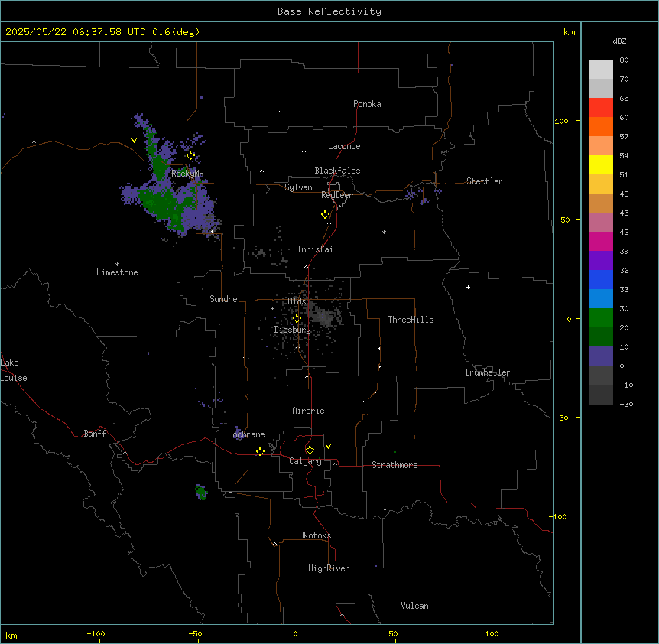659x644 pixels.
Task: Click the ThreeHills town label
Action: pos(411,320)
